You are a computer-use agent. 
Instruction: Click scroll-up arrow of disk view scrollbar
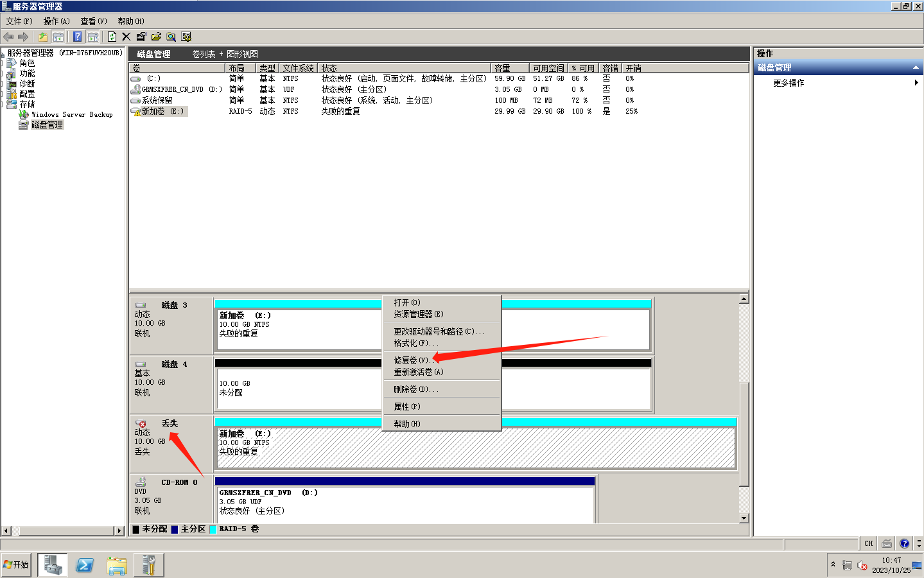point(744,299)
